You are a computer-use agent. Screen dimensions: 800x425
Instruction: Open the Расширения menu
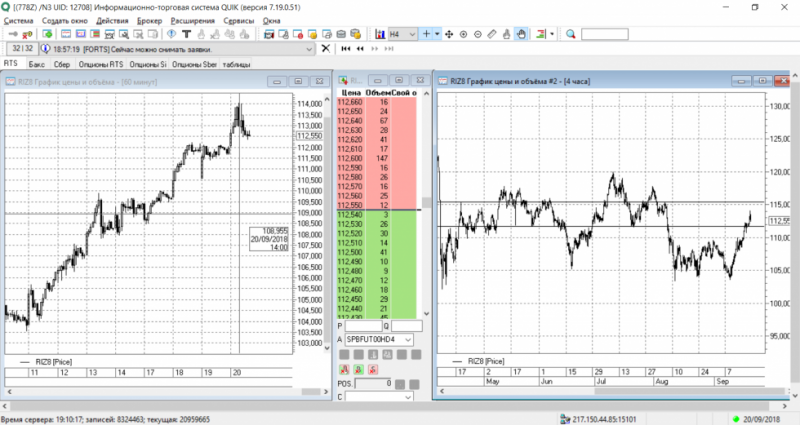(193, 21)
